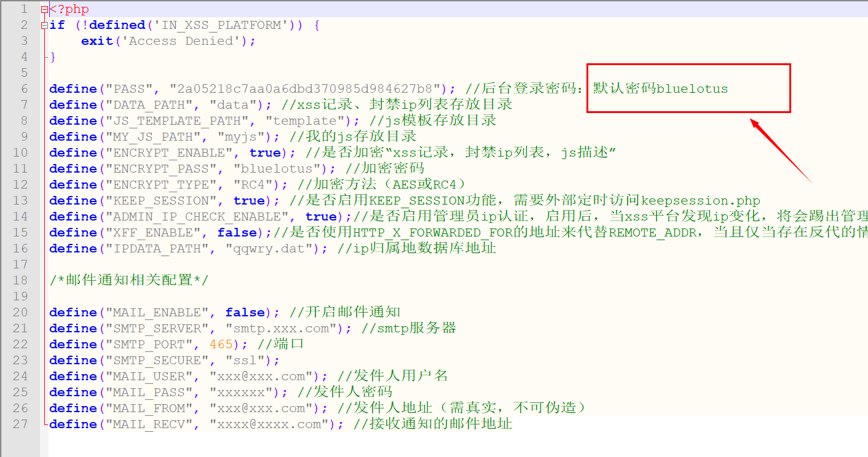
Task: Click the "ADMIN_IP_CHECK_ENABLE" constant name
Action: coord(197,217)
